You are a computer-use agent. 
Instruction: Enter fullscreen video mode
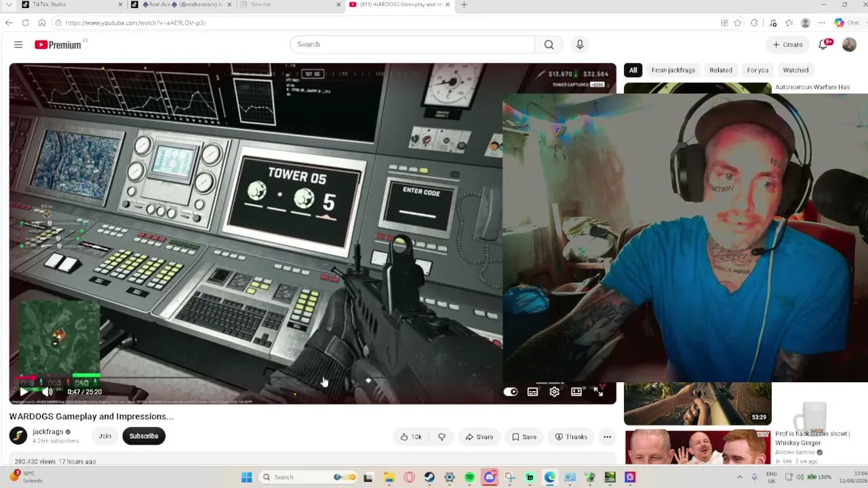coord(598,392)
